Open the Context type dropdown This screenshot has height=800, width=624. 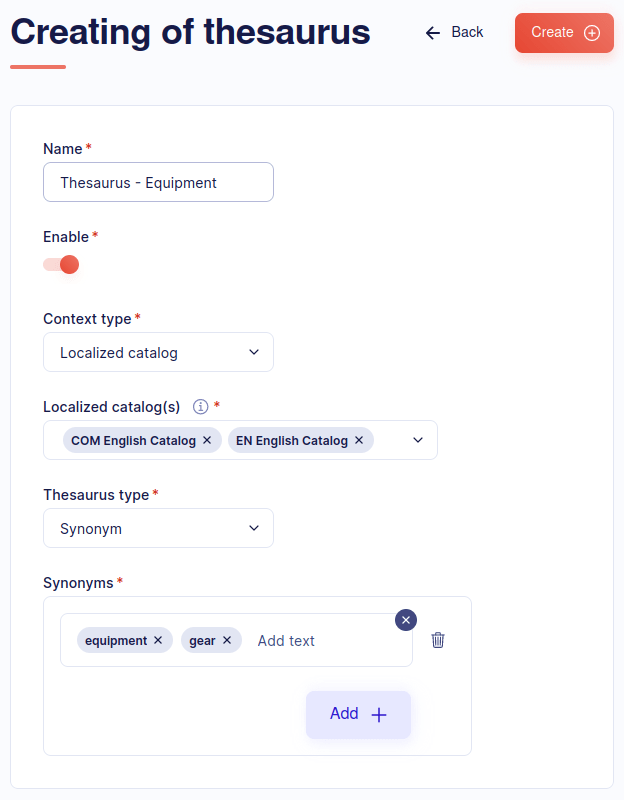pos(158,352)
